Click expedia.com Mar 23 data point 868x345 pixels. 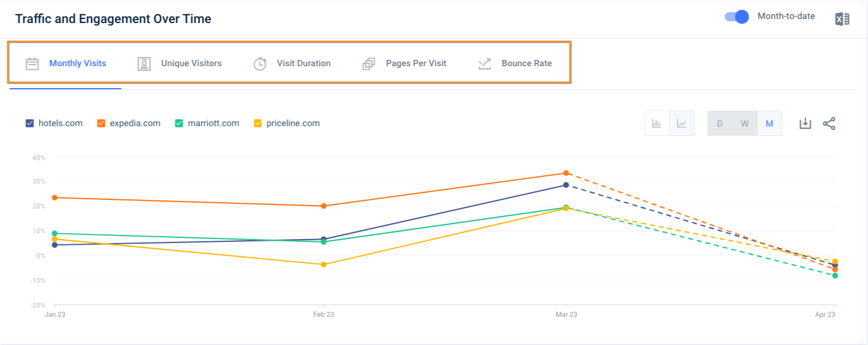click(566, 173)
